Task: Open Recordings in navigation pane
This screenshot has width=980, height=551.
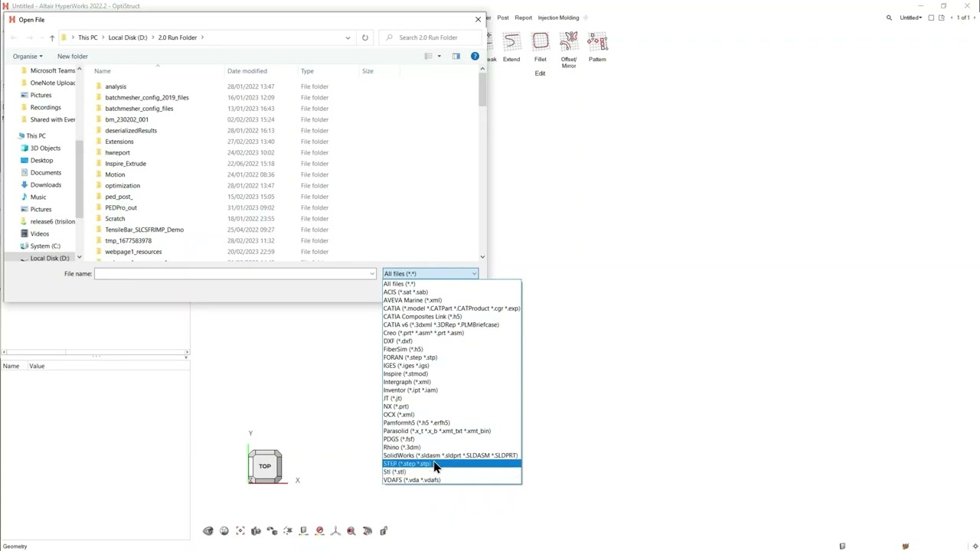Action: 45,107
